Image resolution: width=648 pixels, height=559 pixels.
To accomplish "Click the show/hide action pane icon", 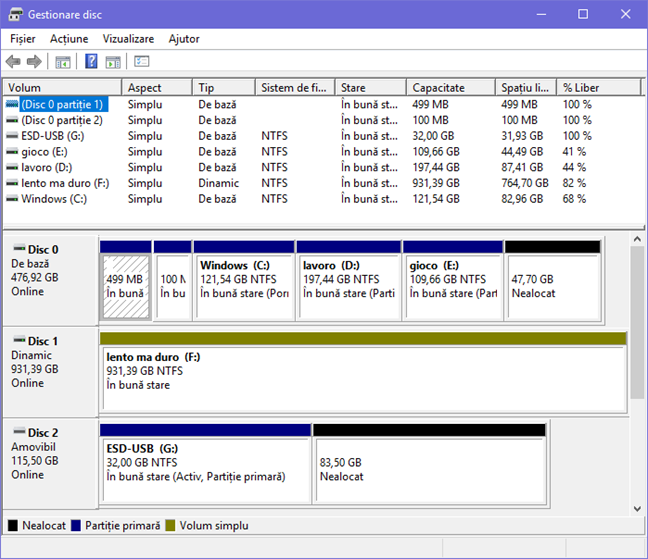I will [x=113, y=62].
